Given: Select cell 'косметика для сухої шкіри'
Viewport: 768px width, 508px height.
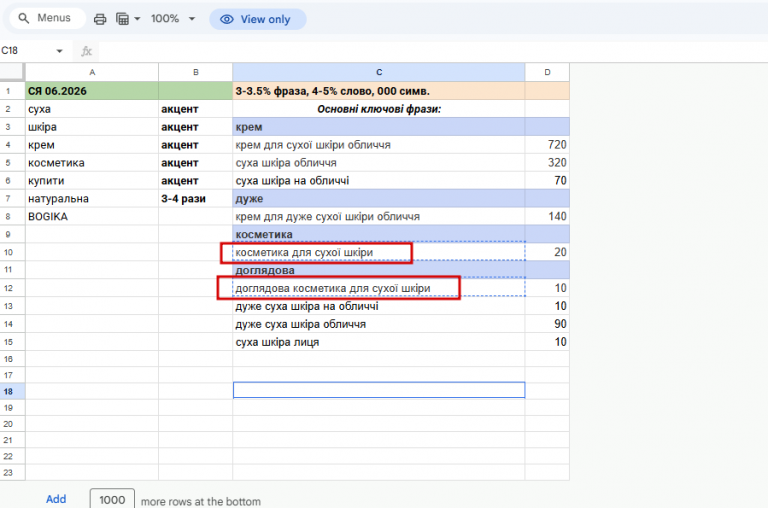Looking at the screenshot, I should coord(379,252).
